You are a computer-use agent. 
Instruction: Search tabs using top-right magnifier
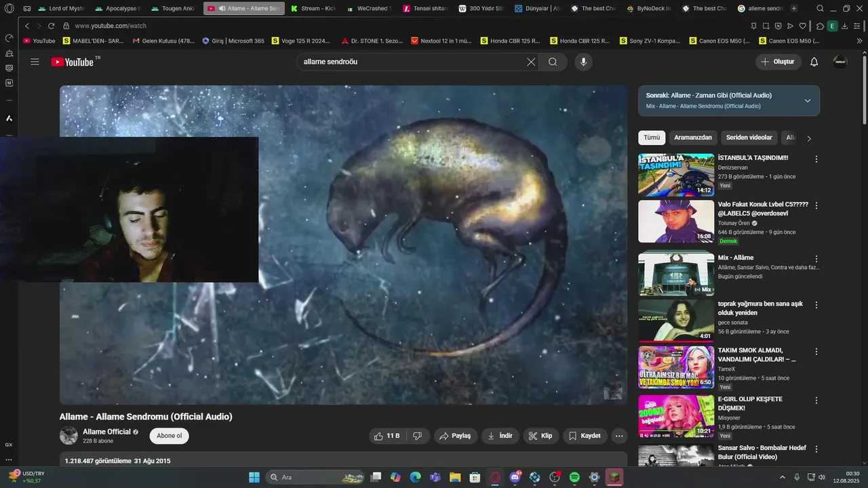coord(821,9)
